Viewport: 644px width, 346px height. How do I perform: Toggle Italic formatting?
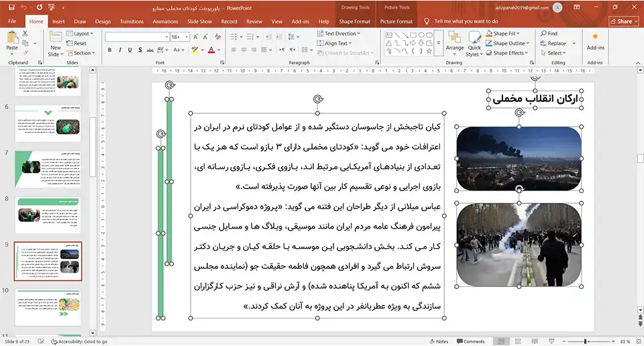tap(119, 50)
